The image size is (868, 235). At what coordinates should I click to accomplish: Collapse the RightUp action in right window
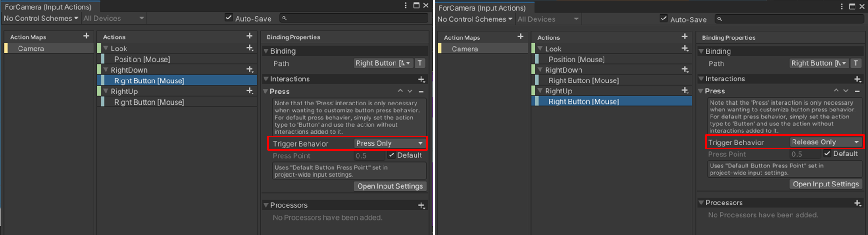coord(540,91)
